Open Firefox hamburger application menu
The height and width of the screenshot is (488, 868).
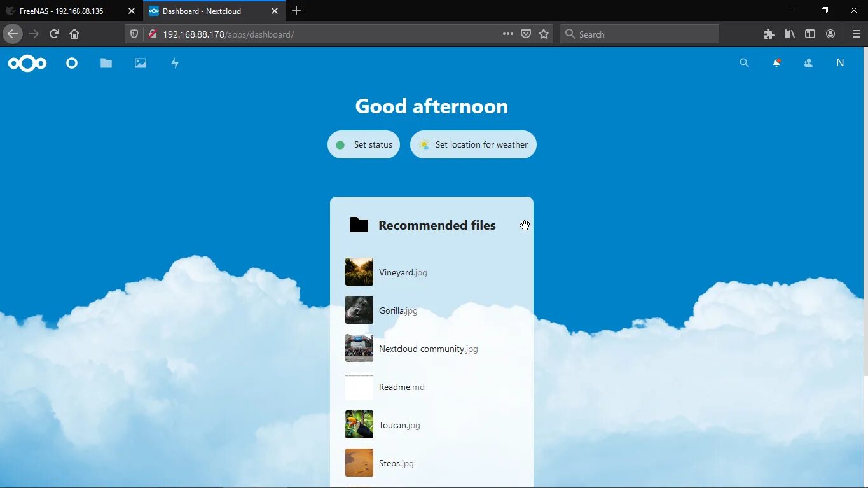point(856,34)
